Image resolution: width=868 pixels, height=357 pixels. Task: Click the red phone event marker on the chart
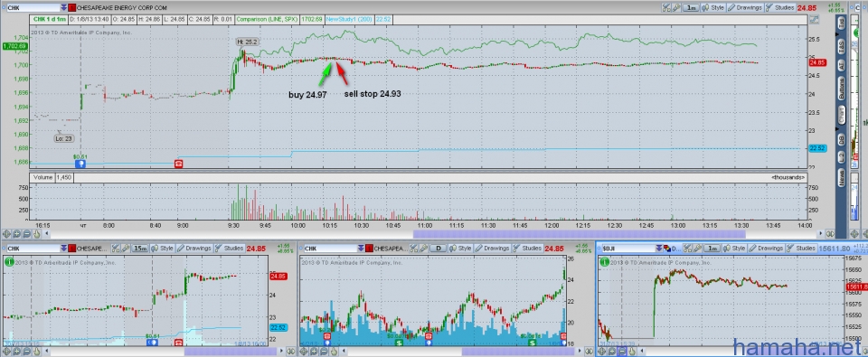click(x=179, y=164)
